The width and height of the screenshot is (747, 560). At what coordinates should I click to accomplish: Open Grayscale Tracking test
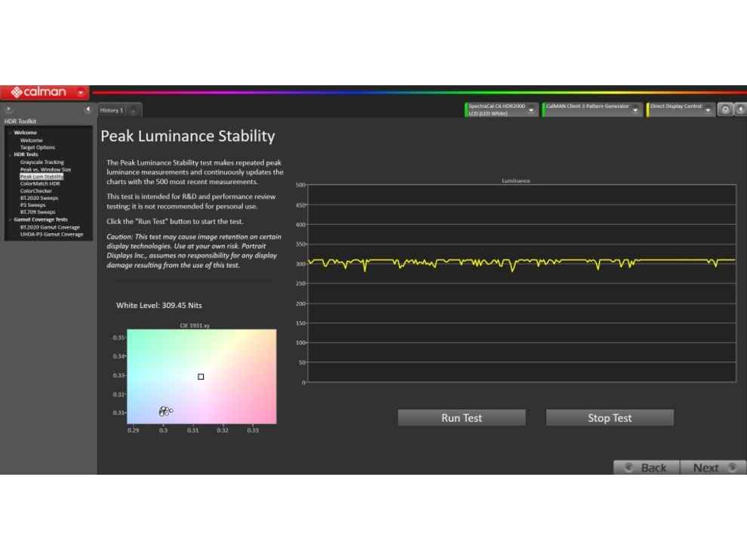[42, 162]
